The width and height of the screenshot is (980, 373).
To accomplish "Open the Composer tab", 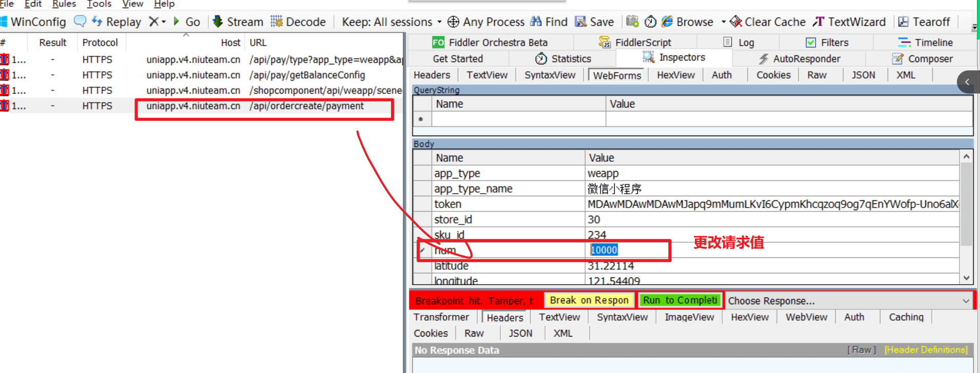I will point(922,59).
